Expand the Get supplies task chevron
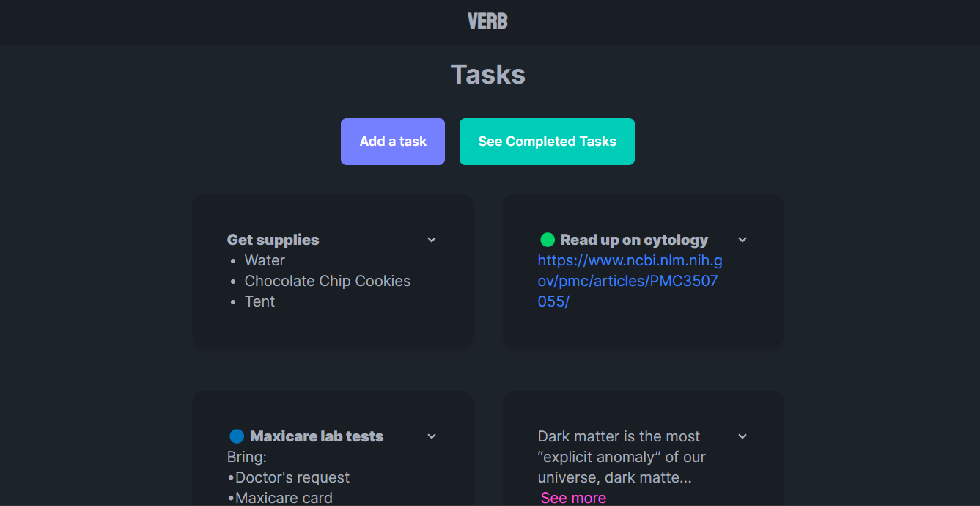980x506 pixels. (x=432, y=240)
